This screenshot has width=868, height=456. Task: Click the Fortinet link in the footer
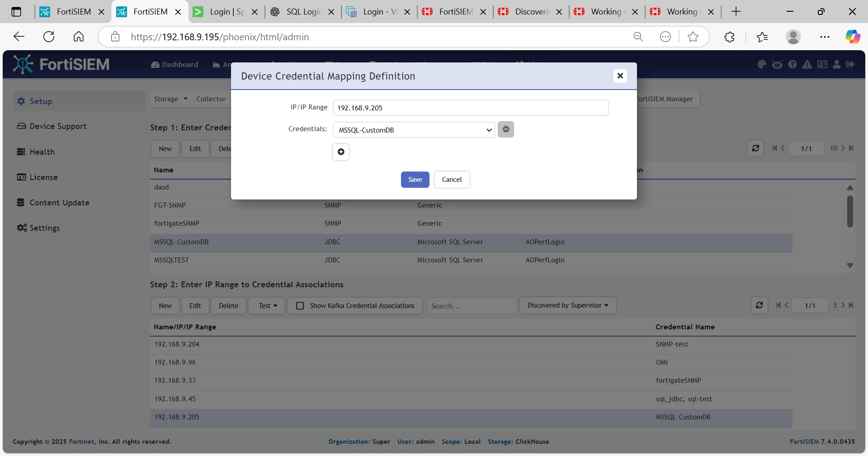point(82,442)
